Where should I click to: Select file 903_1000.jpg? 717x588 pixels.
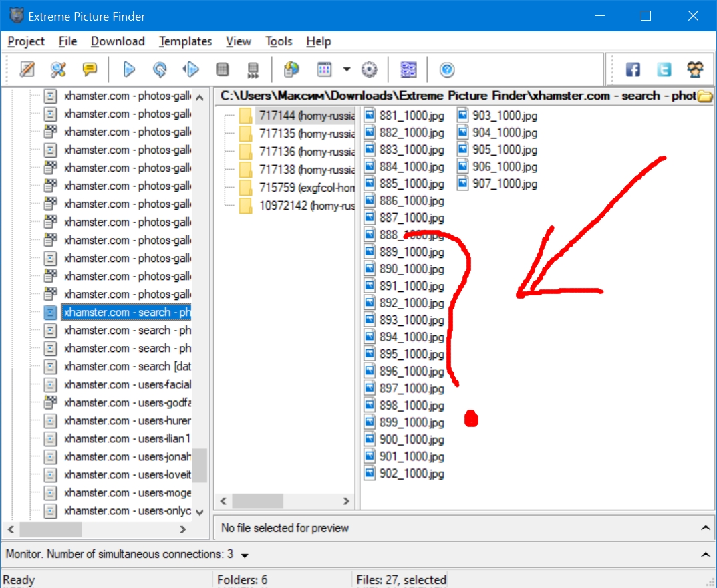[505, 115]
